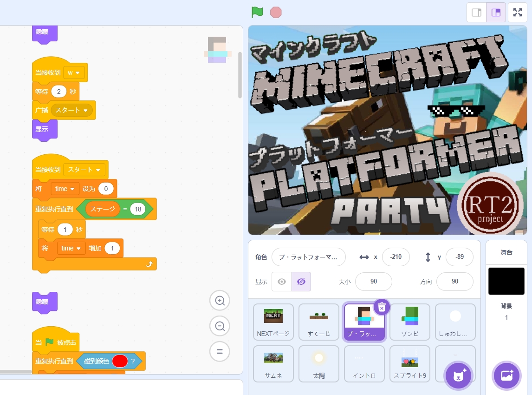Select the プ・ラッ... sprite thumbnail
This screenshot has width=532, height=395.
[364, 322]
